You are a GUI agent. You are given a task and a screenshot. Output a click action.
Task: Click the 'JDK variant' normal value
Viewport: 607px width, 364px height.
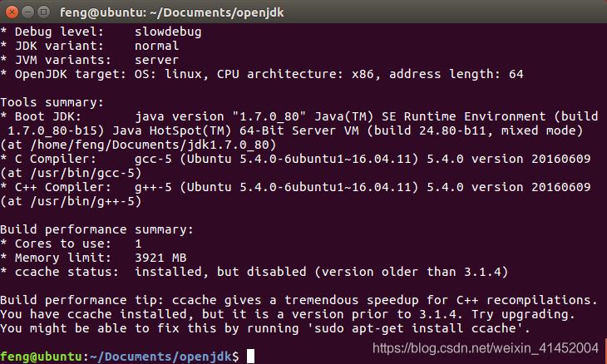pos(156,46)
